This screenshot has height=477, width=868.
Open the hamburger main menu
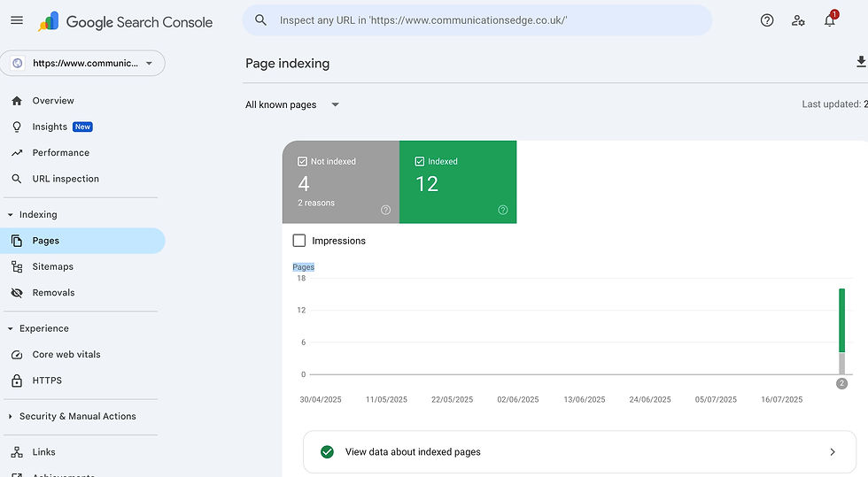[17, 20]
